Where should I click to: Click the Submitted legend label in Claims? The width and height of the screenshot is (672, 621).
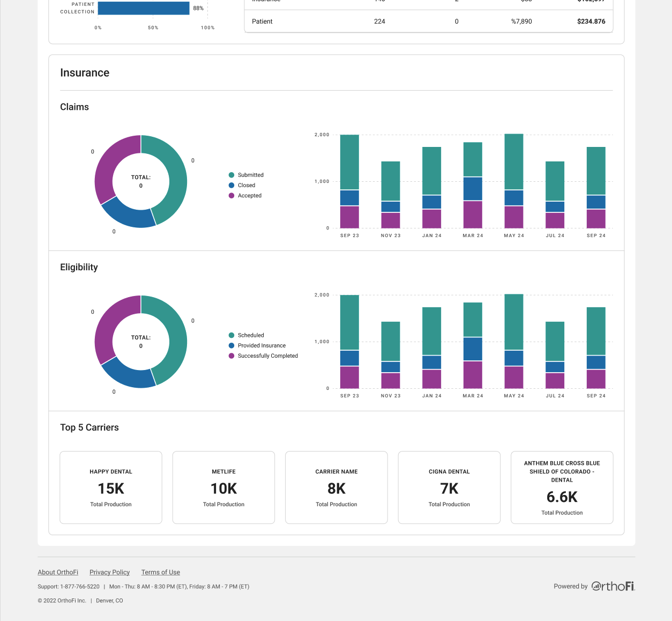coord(251,175)
